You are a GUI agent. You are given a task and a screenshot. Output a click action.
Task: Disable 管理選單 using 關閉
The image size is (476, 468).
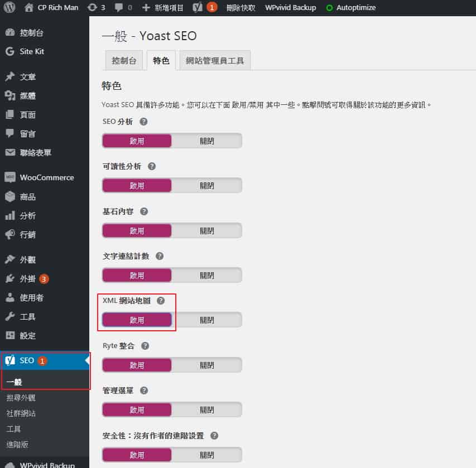tap(206, 410)
